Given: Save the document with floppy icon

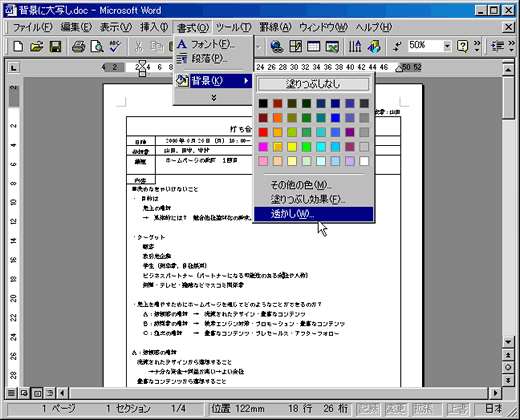Looking at the screenshot, I should coord(55,46).
